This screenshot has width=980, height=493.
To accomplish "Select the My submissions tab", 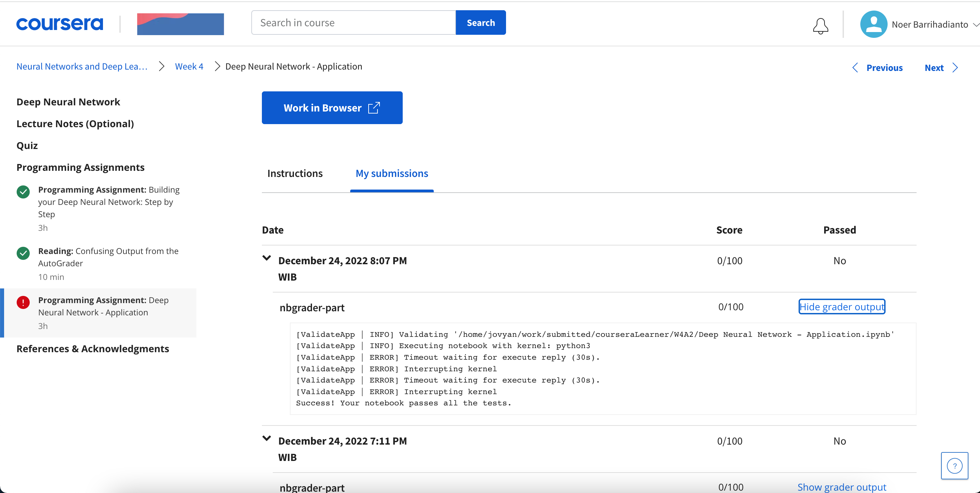I will [391, 174].
